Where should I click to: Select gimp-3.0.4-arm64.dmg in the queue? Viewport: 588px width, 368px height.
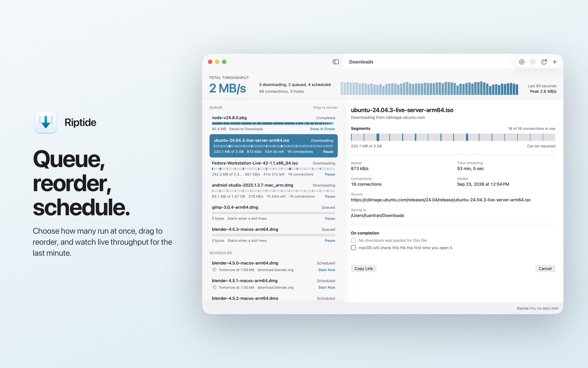(273, 213)
